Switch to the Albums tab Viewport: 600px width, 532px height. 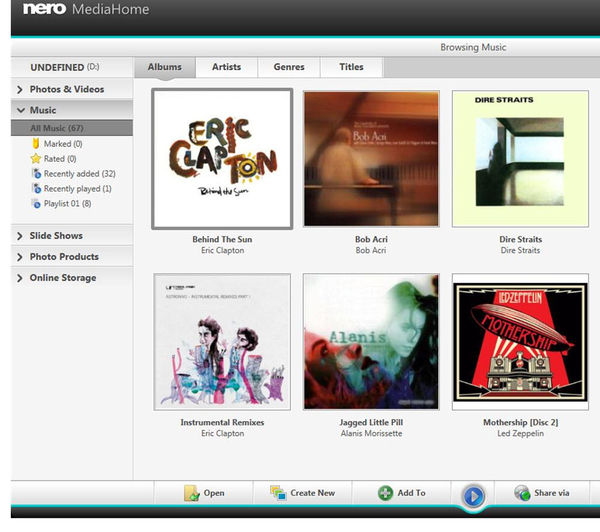[x=165, y=67]
